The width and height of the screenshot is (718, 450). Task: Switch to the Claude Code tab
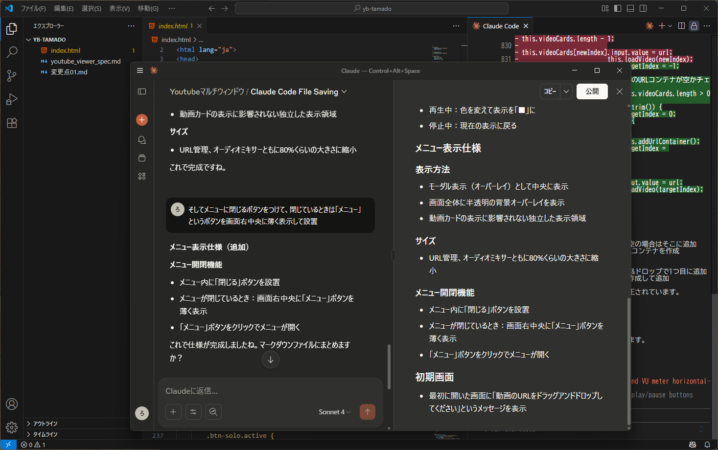pyautogui.click(x=500, y=26)
